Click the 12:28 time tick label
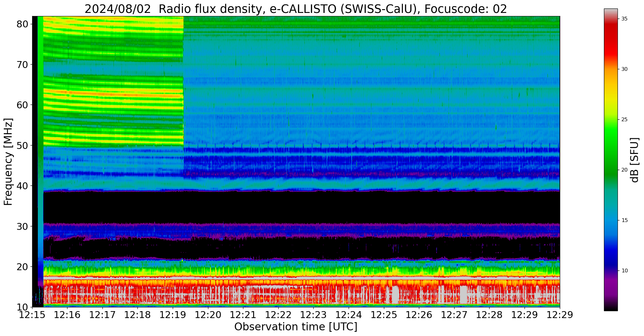This screenshot has height=336, width=644. (490, 315)
